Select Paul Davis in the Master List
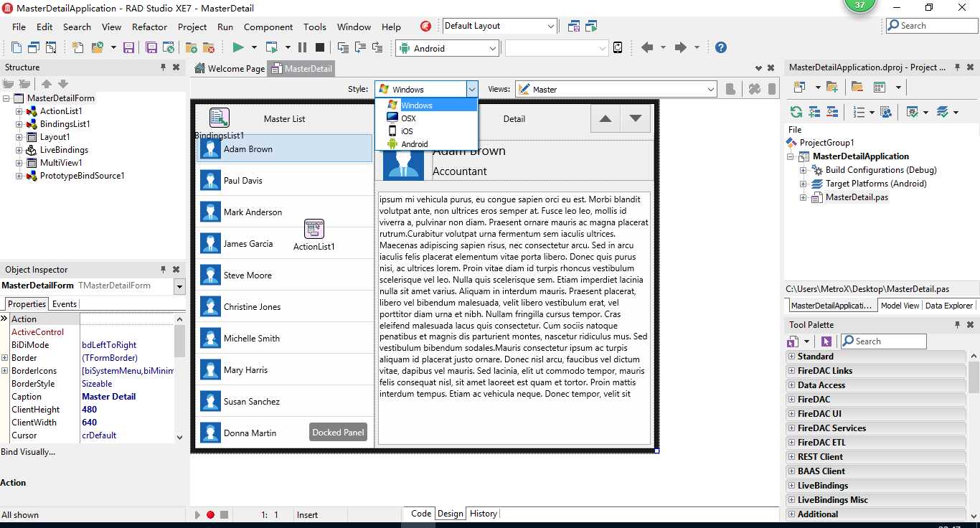The width and height of the screenshot is (980, 528). pyautogui.click(x=285, y=180)
